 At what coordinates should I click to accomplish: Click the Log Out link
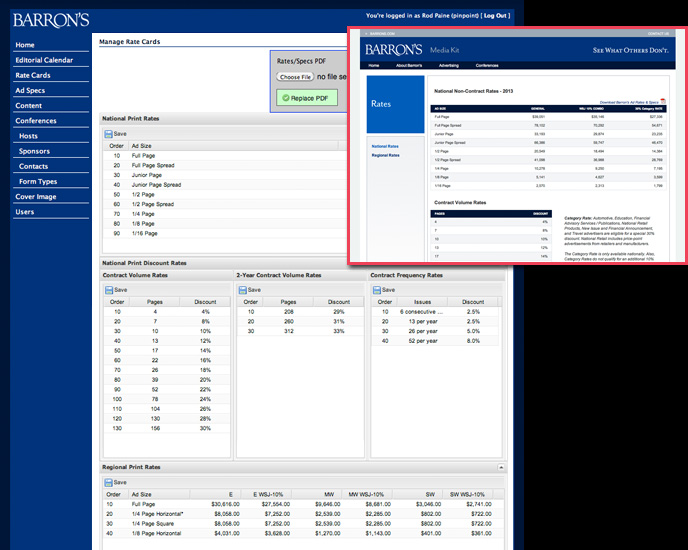[x=495, y=16]
